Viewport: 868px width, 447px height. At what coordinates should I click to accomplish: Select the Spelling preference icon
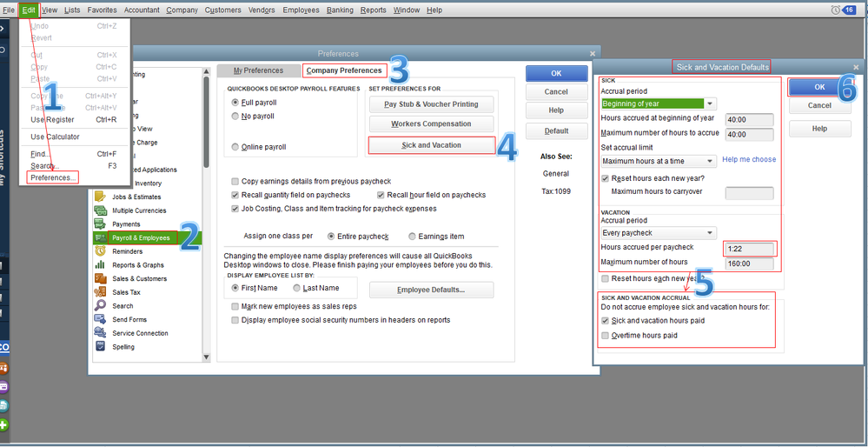pyautogui.click(x=100, y=347)
